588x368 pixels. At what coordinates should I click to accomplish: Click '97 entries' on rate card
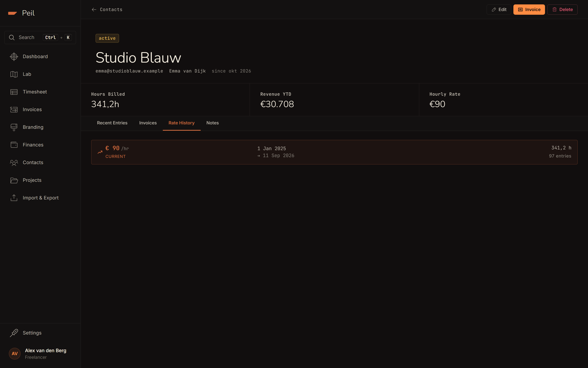[560, 156]
